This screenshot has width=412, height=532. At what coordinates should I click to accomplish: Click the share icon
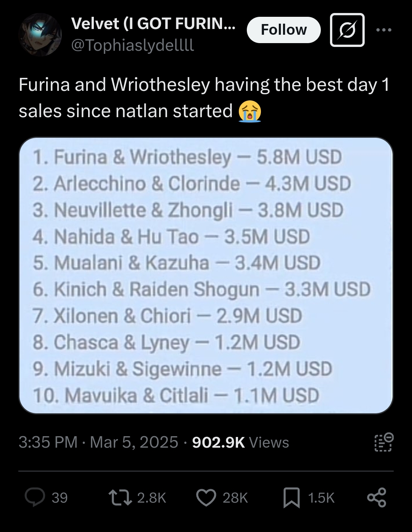pyautogui.click(x=377, y=498)
